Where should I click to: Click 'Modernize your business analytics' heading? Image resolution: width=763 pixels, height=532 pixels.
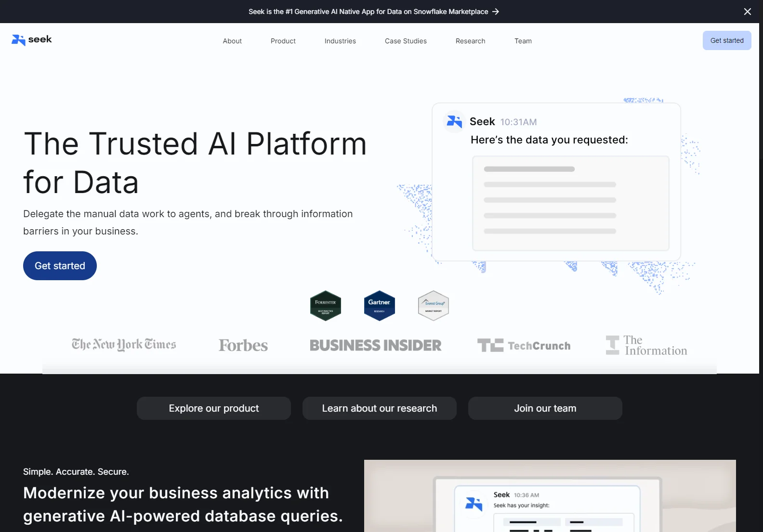pyautogui.click(x=183, y=504)
